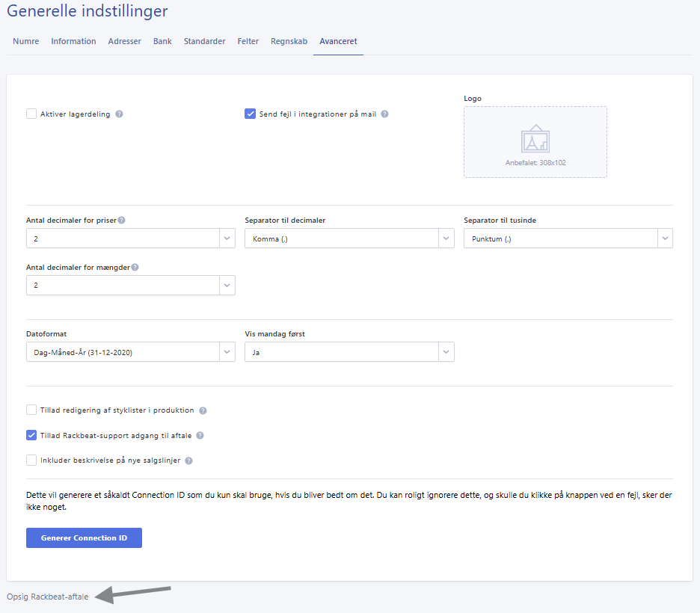Go to the Adresser tab
The width and height of the screenshot is (700, 613).
124,41
